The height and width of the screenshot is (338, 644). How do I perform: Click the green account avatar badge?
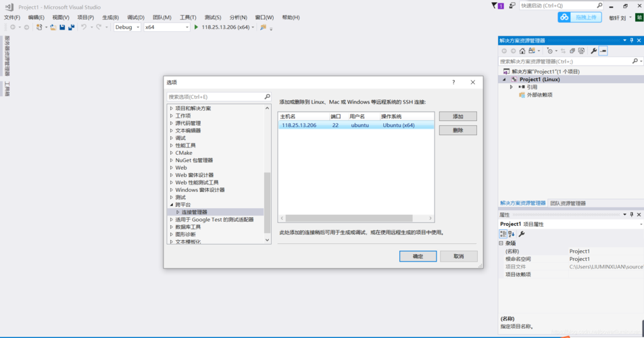(639, 18)
